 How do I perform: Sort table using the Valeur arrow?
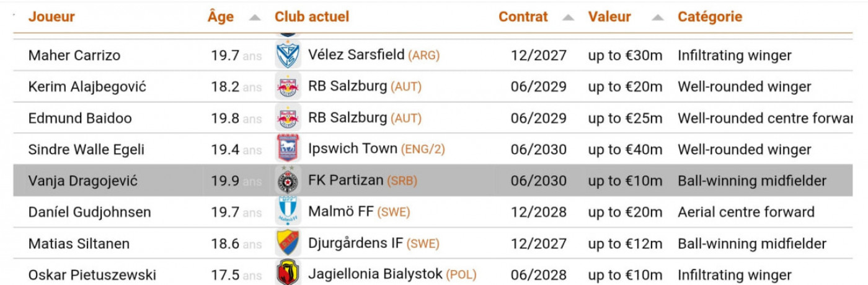click(x=658, y=17)
